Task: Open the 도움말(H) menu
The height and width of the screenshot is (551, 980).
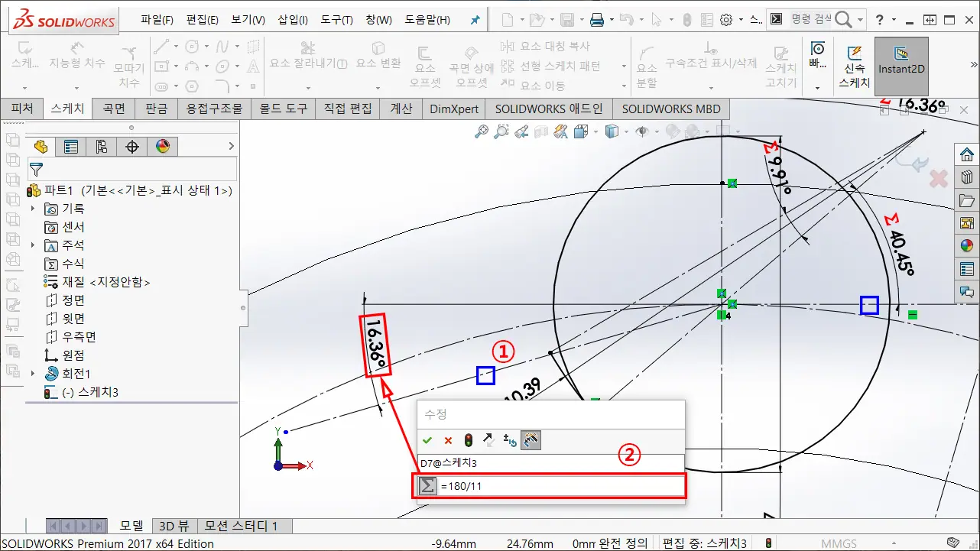Action: [429, 20]
